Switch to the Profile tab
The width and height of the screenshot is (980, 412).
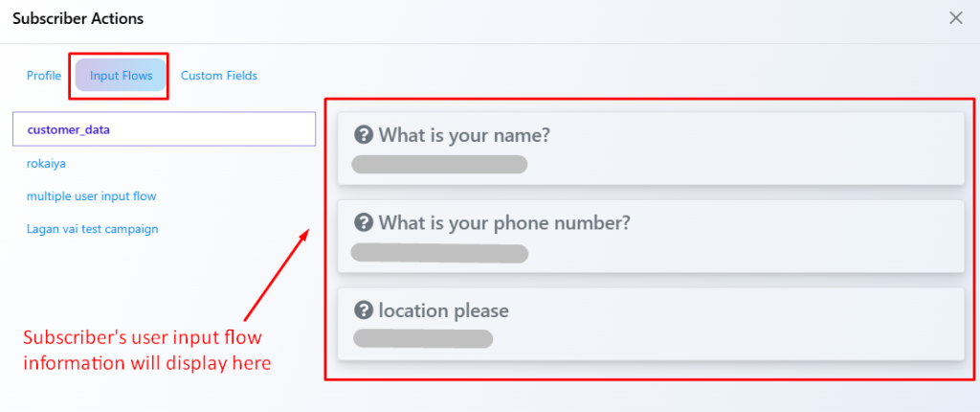(44, 76)
